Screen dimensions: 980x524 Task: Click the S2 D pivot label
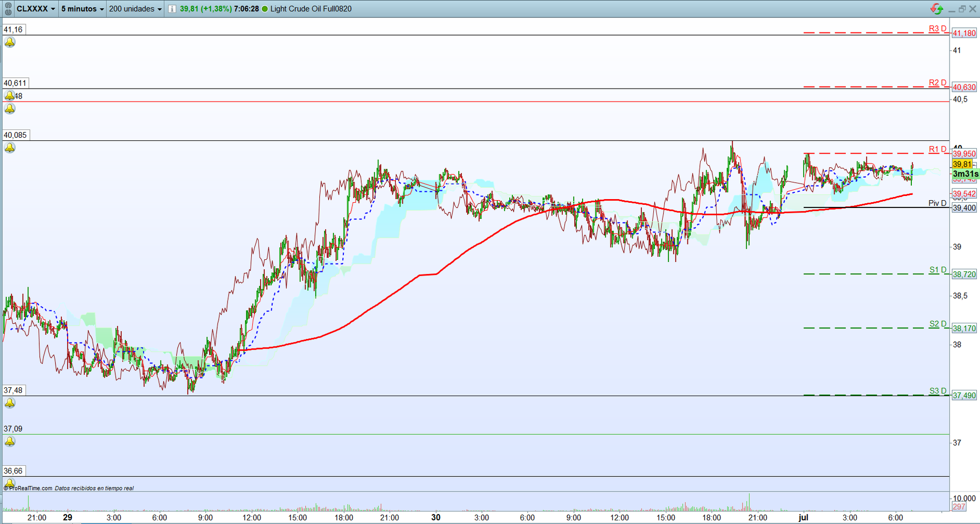click(x=938, y=324)
